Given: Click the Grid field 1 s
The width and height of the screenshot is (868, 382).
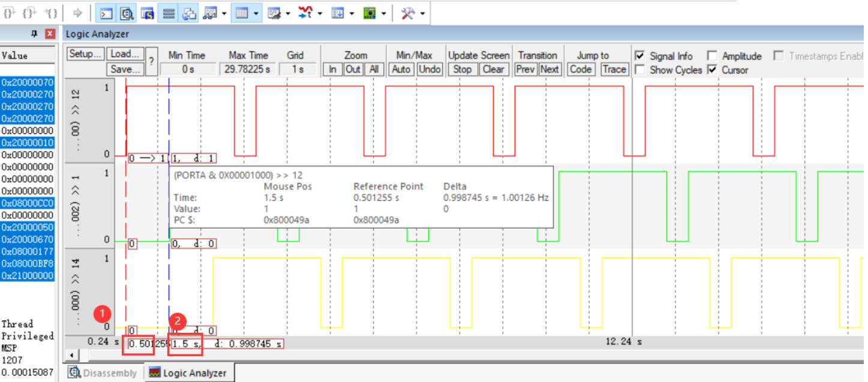Looking at the screenshot, I should point(298,70).
